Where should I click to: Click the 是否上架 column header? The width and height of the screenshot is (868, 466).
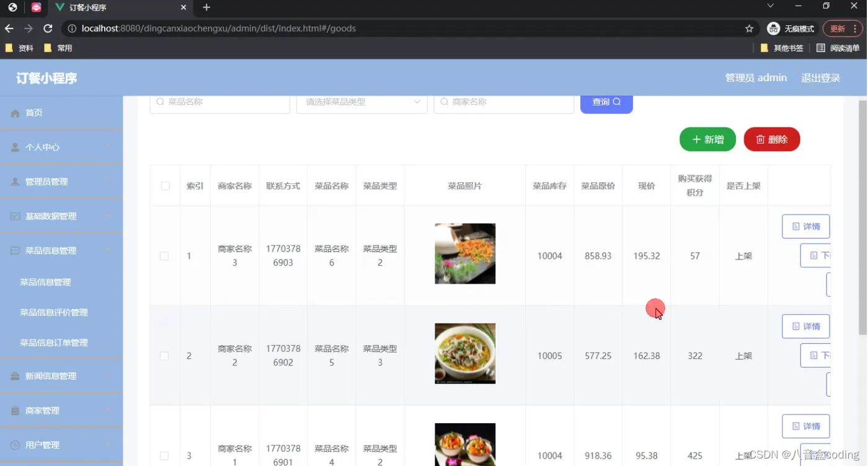coord(743,186)
